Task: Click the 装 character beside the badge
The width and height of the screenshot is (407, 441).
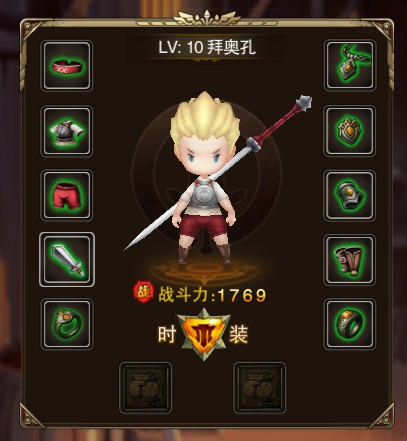Action: (x=239, y=334)
